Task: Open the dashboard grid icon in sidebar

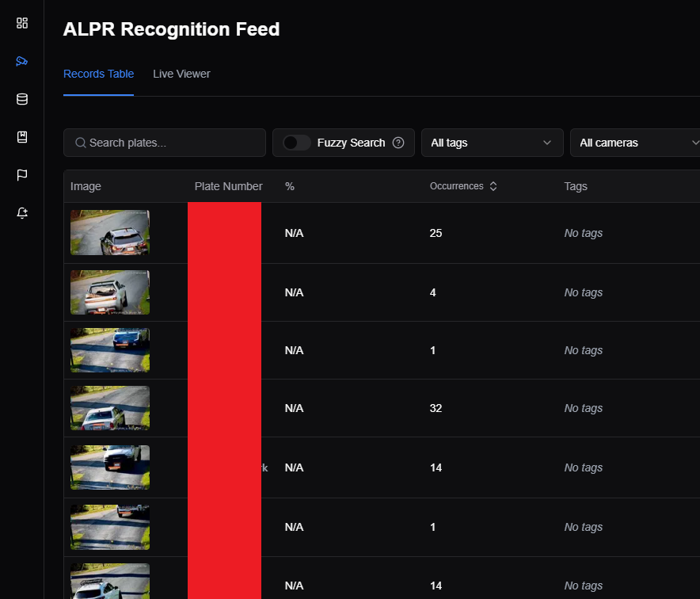Action: 22,23
